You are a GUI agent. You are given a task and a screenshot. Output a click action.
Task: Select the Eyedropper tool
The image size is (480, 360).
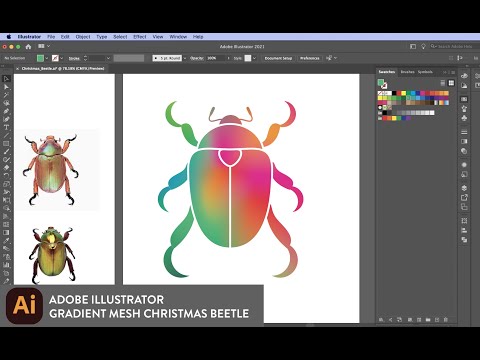click(6, 240)
